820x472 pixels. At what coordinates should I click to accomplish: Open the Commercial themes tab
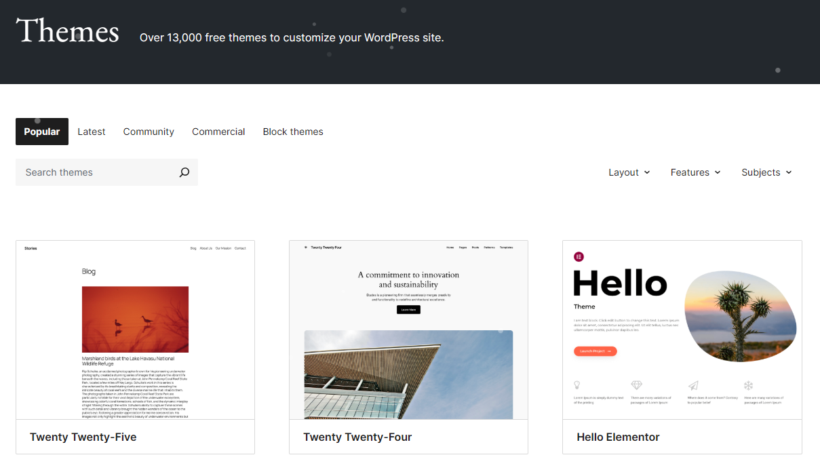[218, 132]
